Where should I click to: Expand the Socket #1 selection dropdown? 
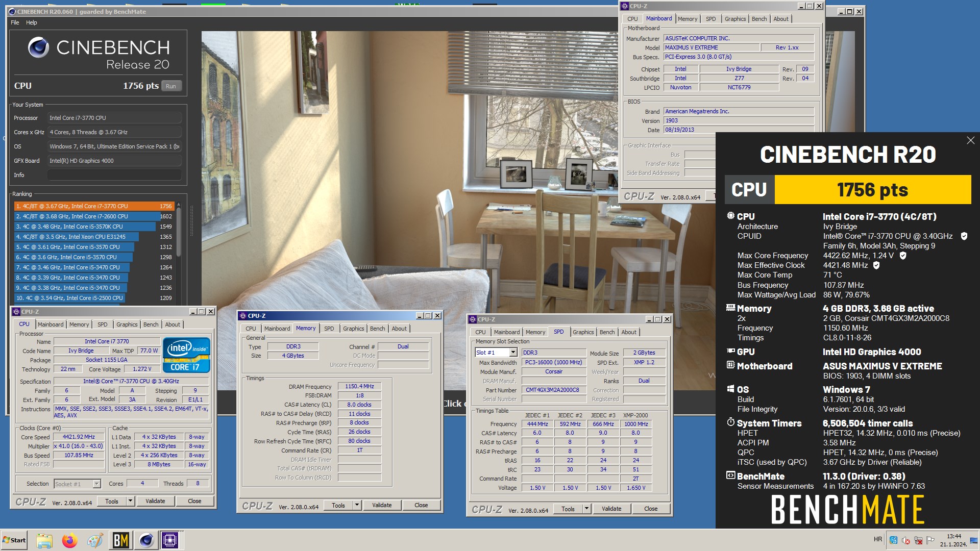[x=96, y=484]
